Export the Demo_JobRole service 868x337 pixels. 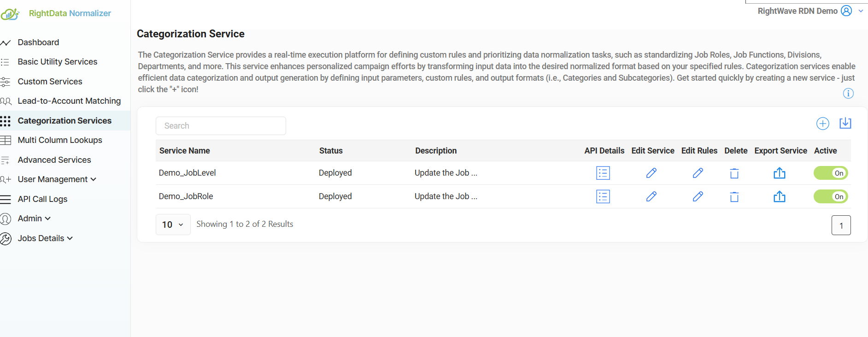click(780, 196)
